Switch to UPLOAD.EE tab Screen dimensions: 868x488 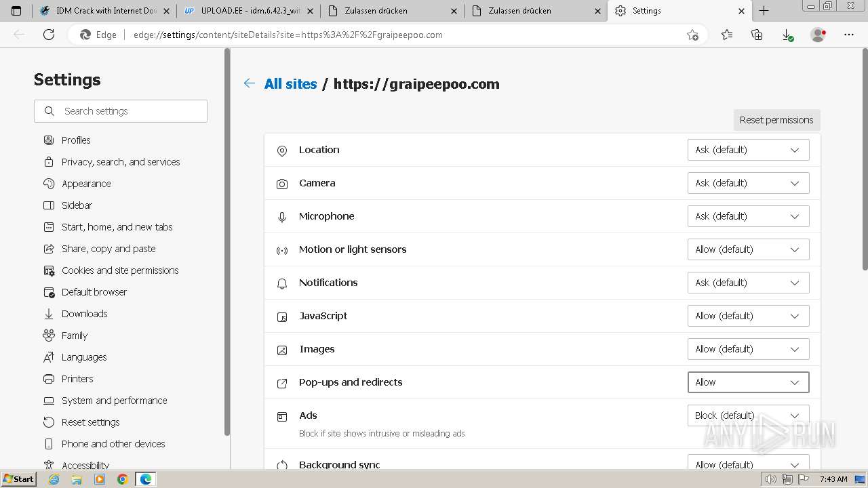click(250, 11)
